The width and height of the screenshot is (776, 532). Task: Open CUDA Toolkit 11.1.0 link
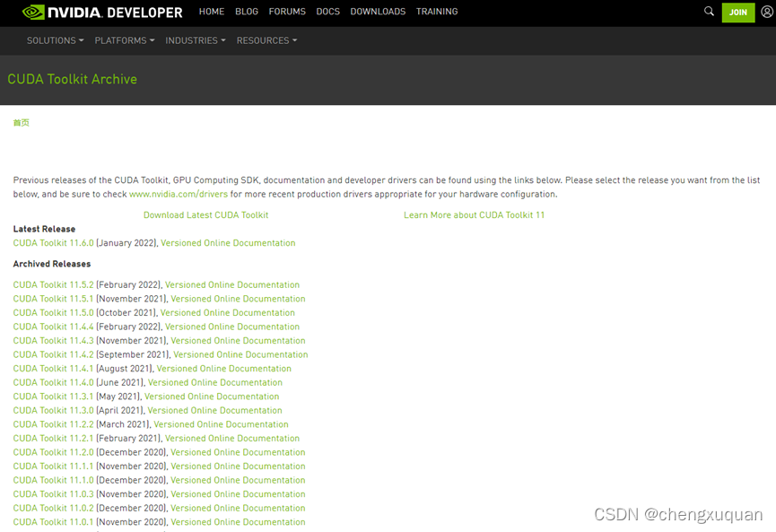click(x=53, y=480)
